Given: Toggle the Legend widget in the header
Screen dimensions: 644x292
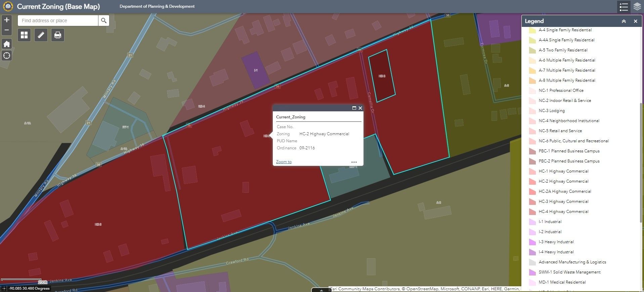Looking at the screenshot, I should pyautogui.click(x=624, y=7).
